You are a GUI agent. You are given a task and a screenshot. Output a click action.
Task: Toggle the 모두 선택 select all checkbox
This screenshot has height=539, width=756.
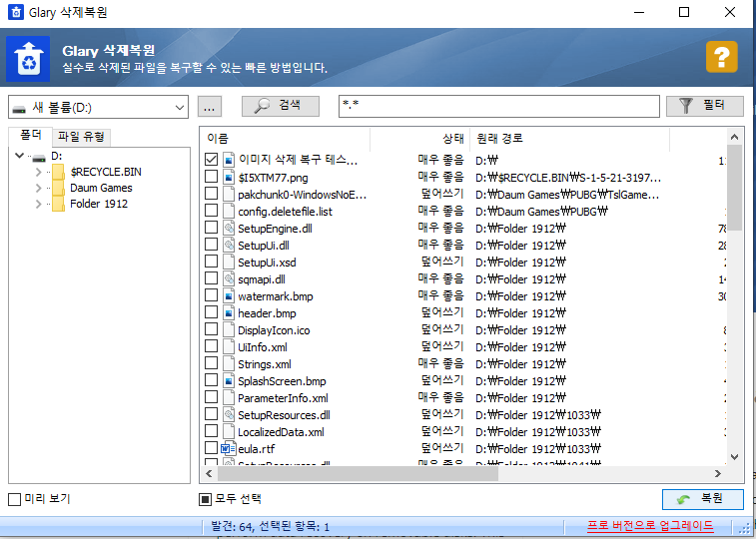click(205, 499)
